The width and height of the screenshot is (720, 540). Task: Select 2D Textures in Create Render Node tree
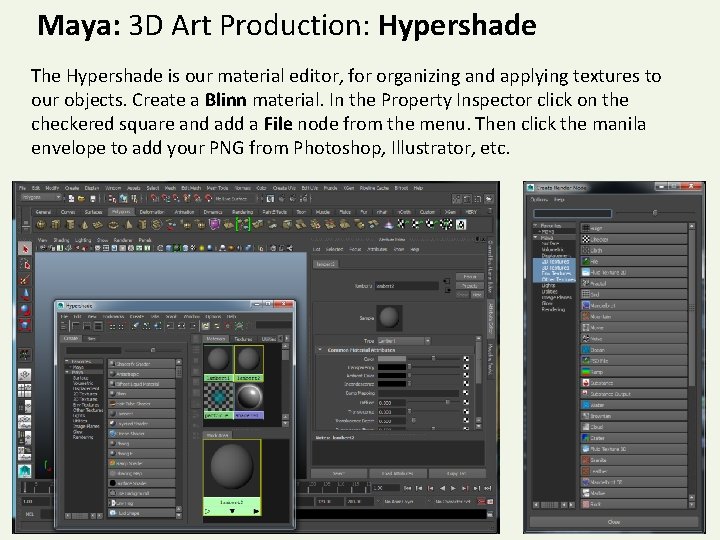(555, 262)
